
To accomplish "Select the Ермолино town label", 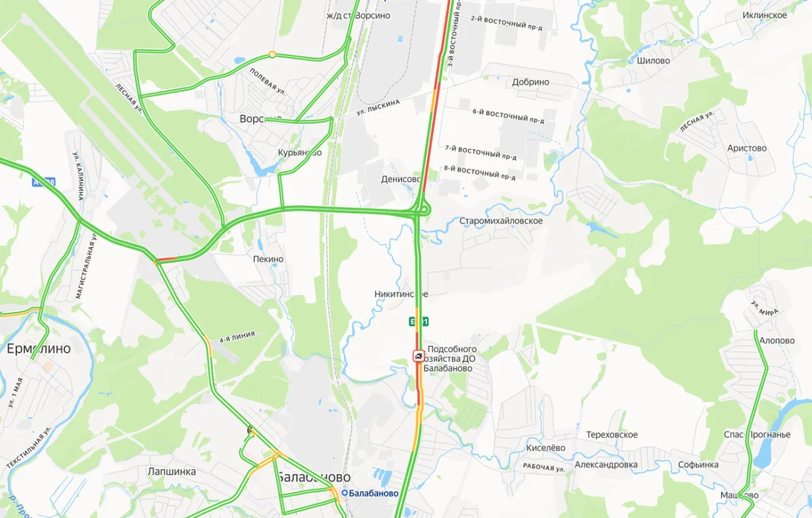I will pos(39,349).
